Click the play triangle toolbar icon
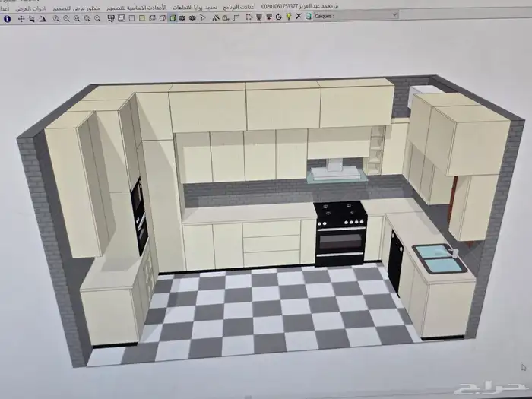The height and width of the screenshot is (399, 532). tap(201, 17)
